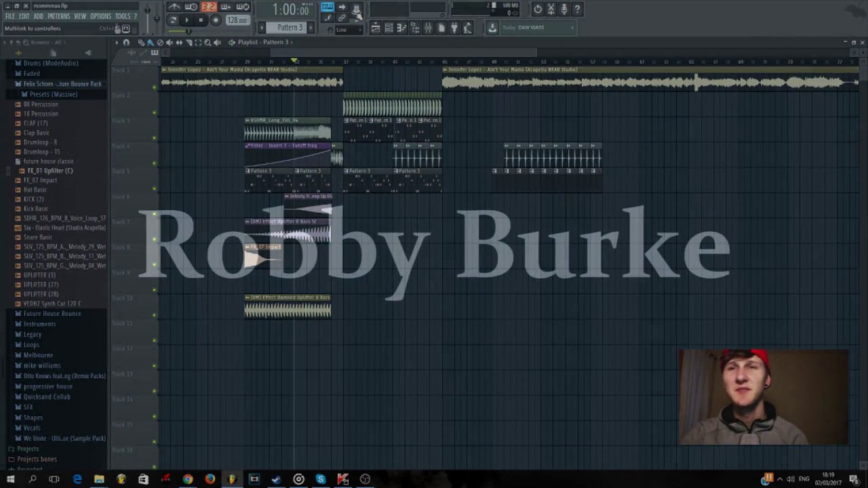Open the Windows Start menu
868x488 pixels.
(x=10, y=479)
